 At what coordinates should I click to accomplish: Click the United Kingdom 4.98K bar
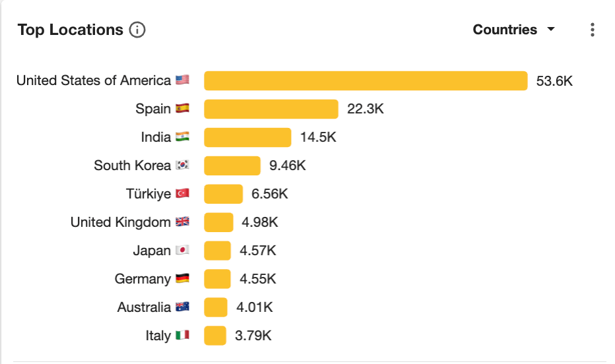(218, 222)
